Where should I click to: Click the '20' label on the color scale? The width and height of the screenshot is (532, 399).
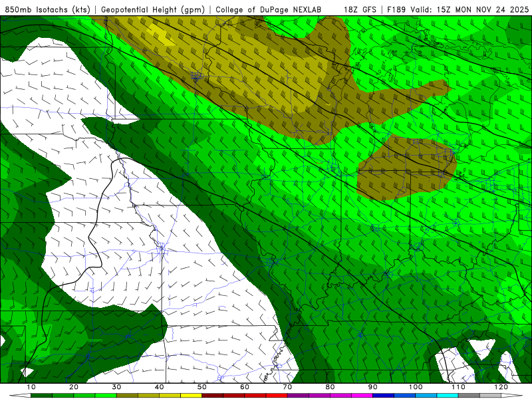point(74,387)
